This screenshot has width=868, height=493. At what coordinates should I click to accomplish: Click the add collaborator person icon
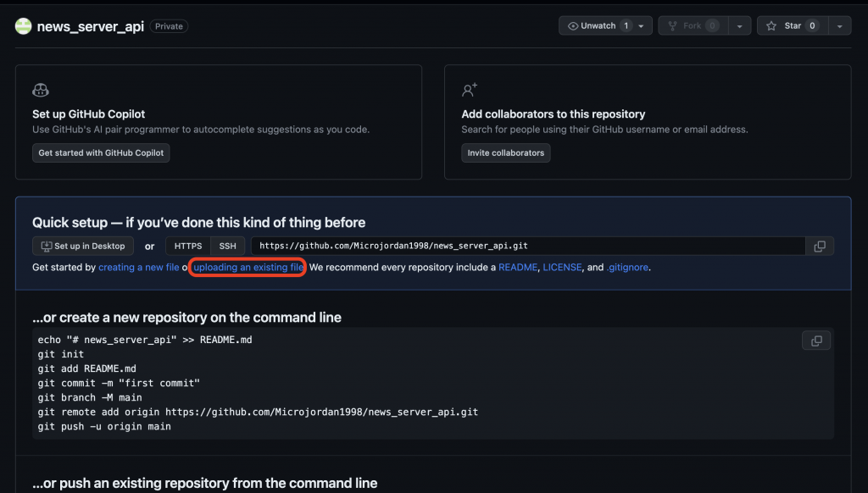(470, 90)
